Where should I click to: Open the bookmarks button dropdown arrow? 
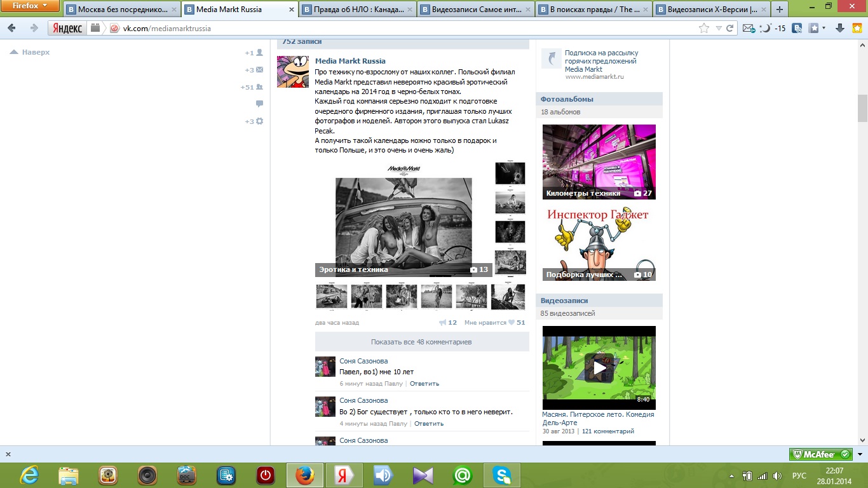click(x=824, y=28)
